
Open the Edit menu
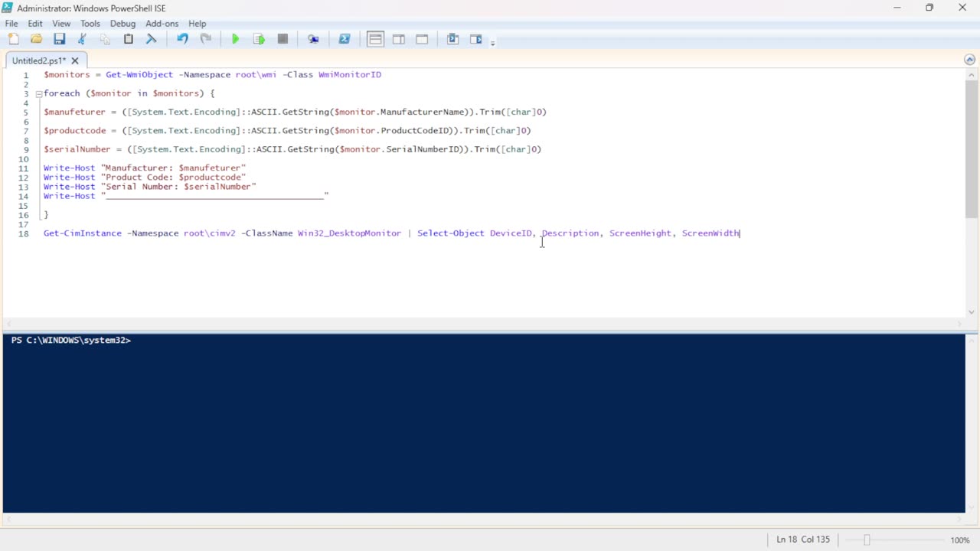tap(35, 24)
